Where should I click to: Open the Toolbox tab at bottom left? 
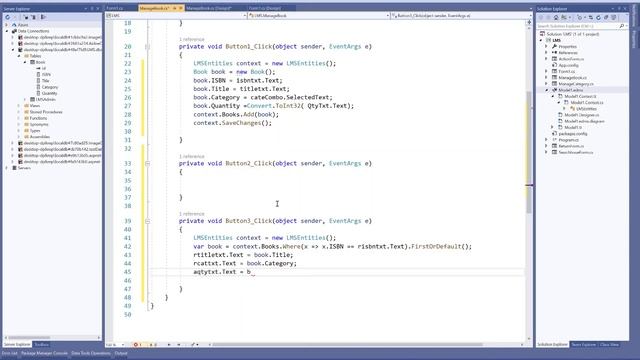click(41, 345)
